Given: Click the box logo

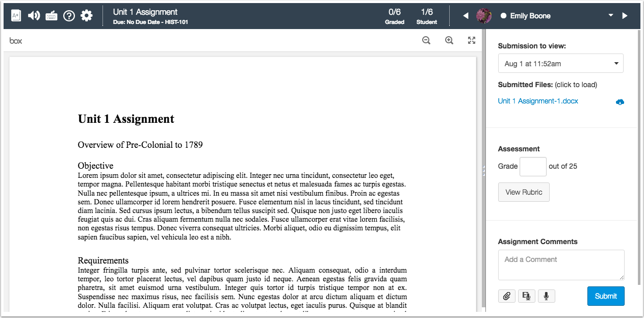Looking at the screenshot, I should pos(16,41).
